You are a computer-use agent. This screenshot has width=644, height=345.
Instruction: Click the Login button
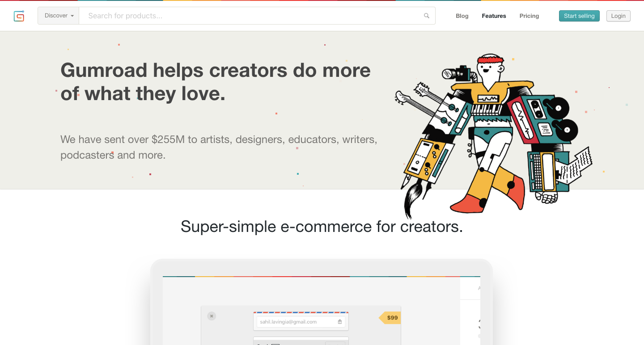pyautogui.click(x=618, y=16)
